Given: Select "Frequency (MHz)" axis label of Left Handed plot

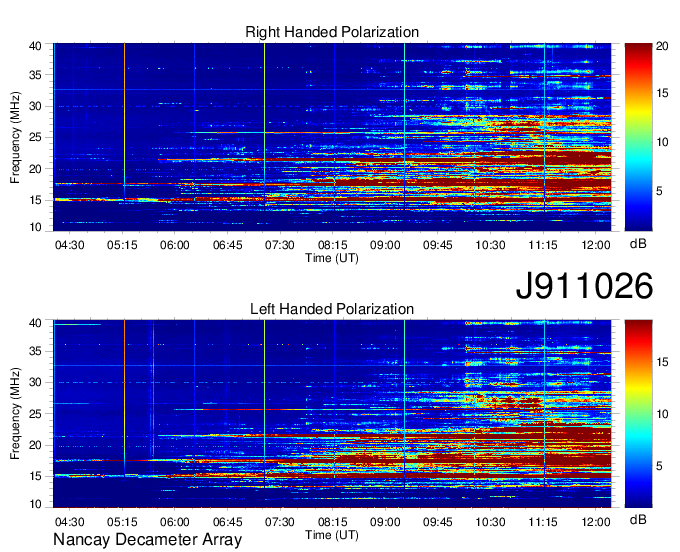Looking at the screenshot, I should point(15,414).
